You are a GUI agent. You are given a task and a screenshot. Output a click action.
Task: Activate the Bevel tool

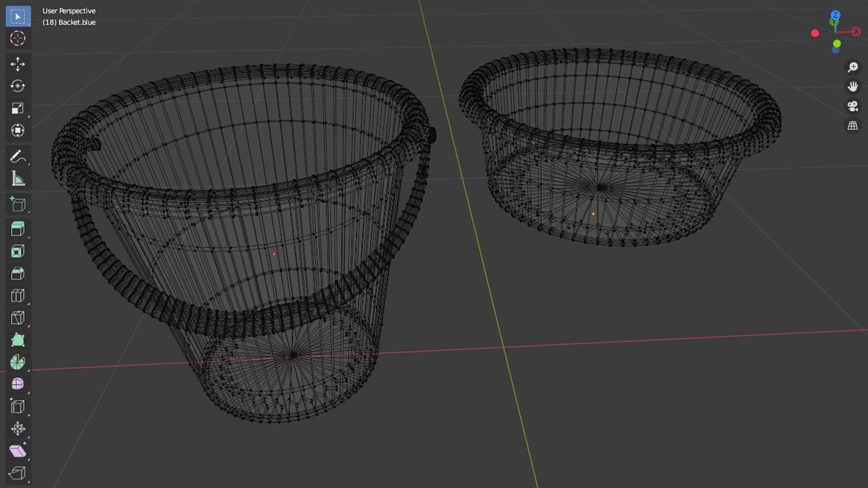click(x=18, y=273)
